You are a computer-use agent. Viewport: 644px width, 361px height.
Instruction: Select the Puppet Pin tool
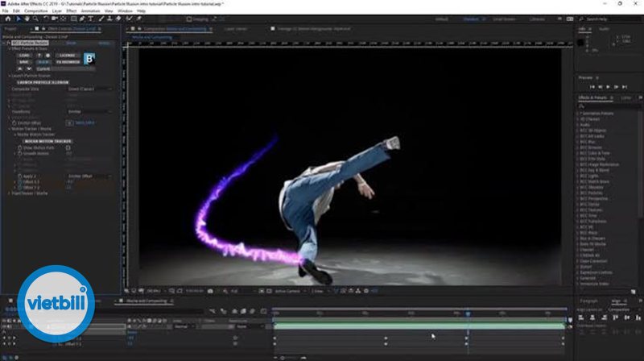138,19
